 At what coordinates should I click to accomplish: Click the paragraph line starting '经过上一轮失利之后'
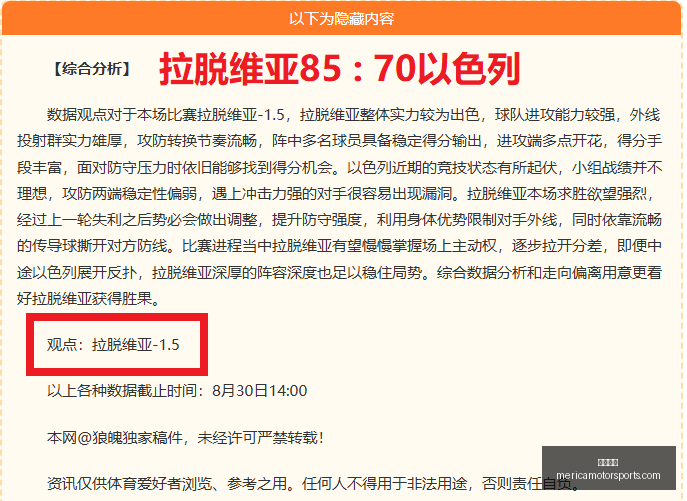[x=339, y=220]
